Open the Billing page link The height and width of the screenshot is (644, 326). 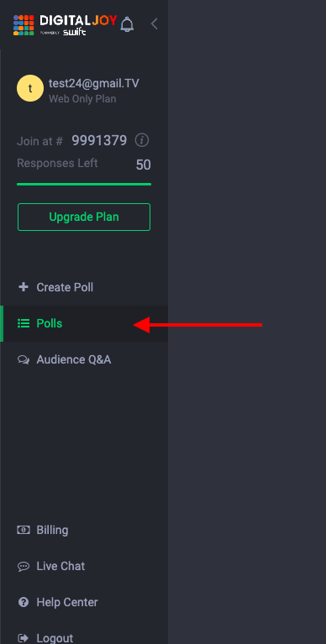click(x=84, y=531)
